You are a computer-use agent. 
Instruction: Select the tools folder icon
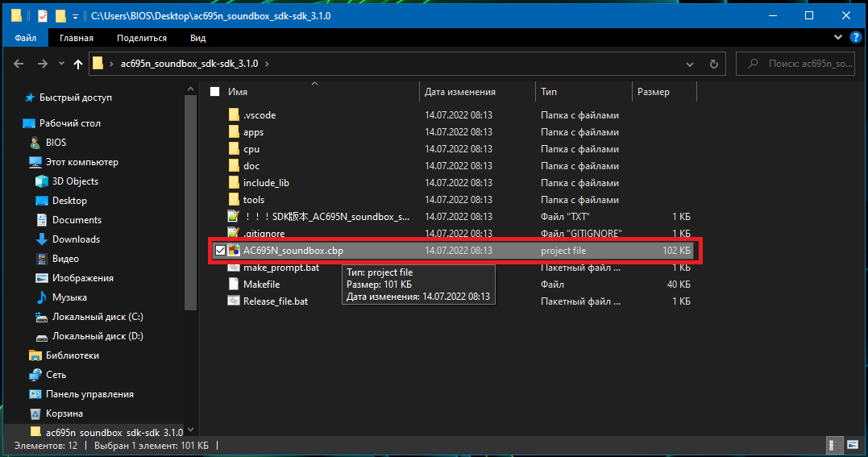click(234, 199)
